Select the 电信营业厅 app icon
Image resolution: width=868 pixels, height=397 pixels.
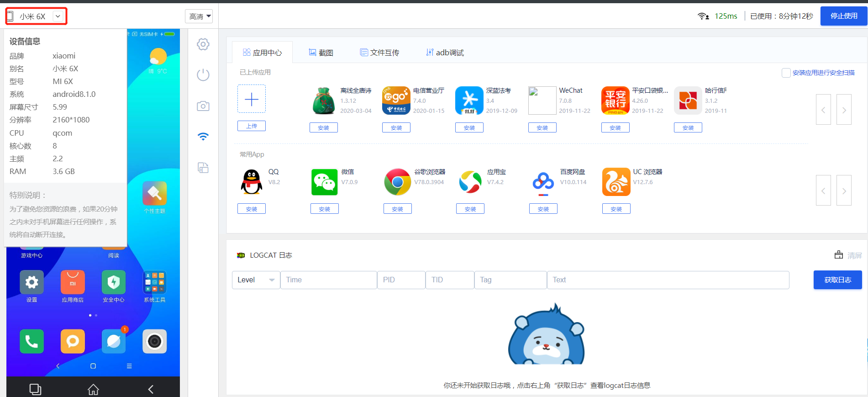(x=396, y=101)
